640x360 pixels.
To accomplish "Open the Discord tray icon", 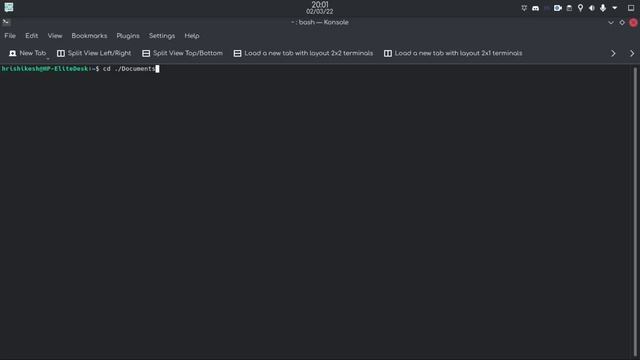I will tap(536, 8).
